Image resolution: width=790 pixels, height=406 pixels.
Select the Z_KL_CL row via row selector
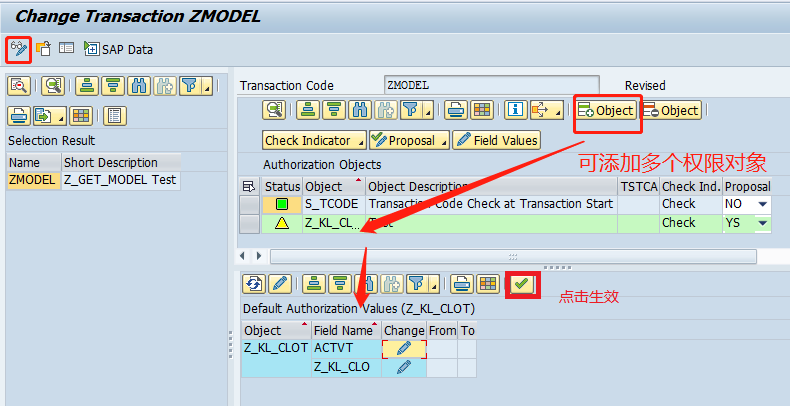[249, 223]
